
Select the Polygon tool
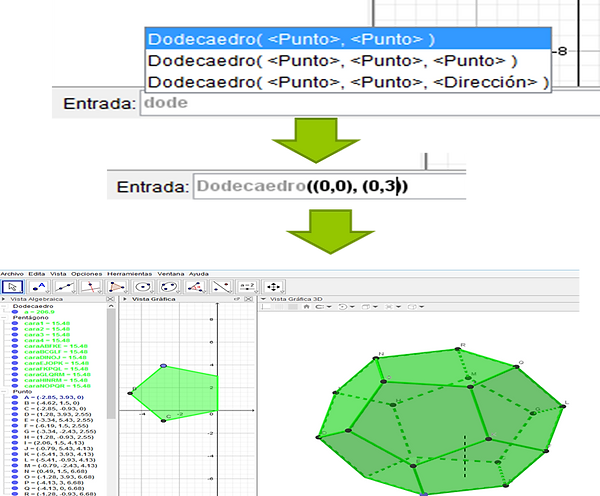click(x=117, y=287)
